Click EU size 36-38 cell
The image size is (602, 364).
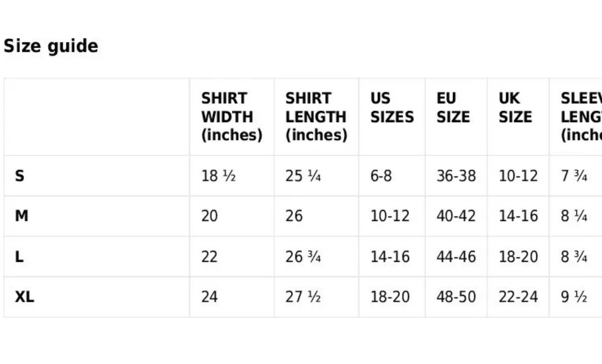(x=456, y=176)
